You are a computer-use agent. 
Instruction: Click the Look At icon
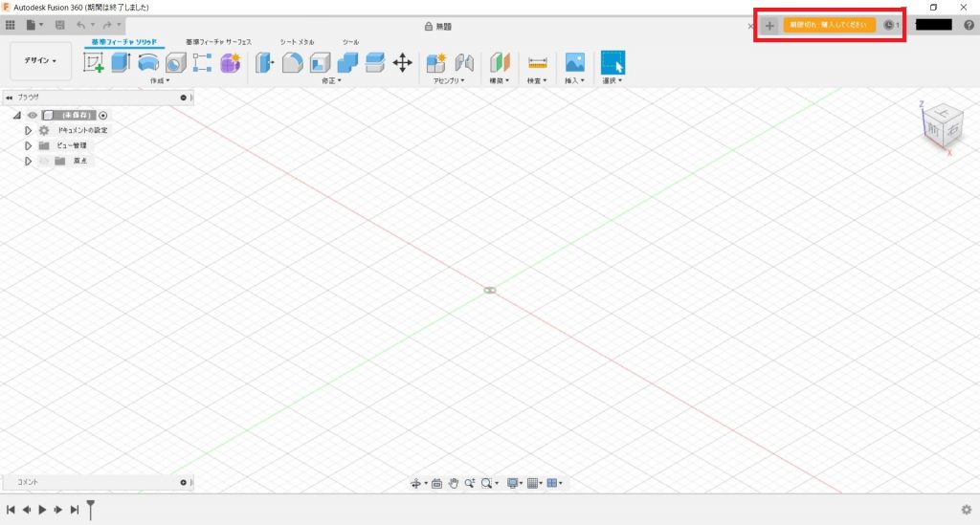point(436,483)
